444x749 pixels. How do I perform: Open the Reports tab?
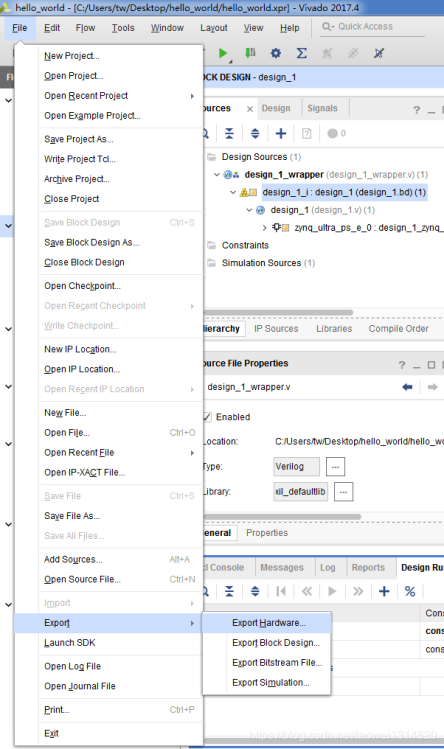click(x=368, y=567)
